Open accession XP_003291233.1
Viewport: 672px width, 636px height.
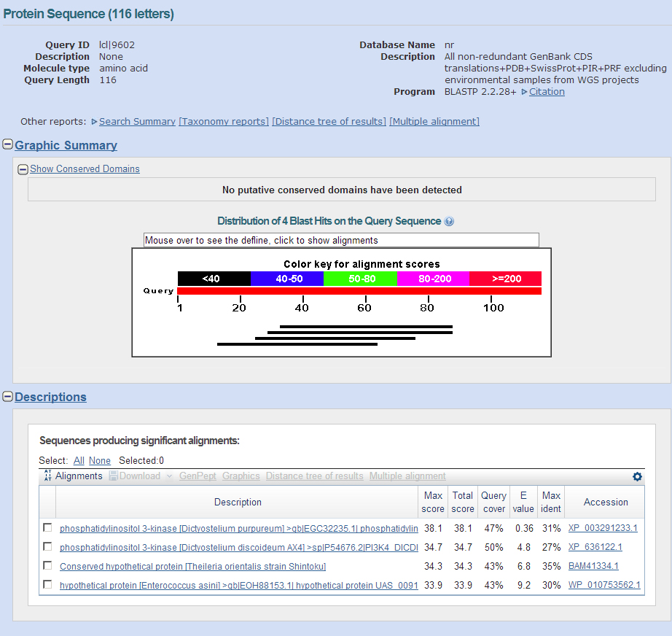tap(603, 528)
